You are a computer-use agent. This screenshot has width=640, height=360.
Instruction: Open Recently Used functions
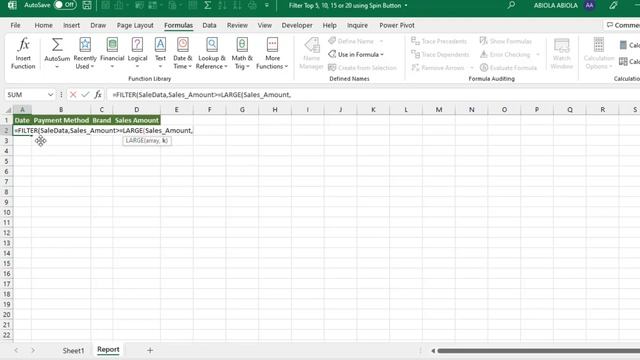(x=85, y=53)
